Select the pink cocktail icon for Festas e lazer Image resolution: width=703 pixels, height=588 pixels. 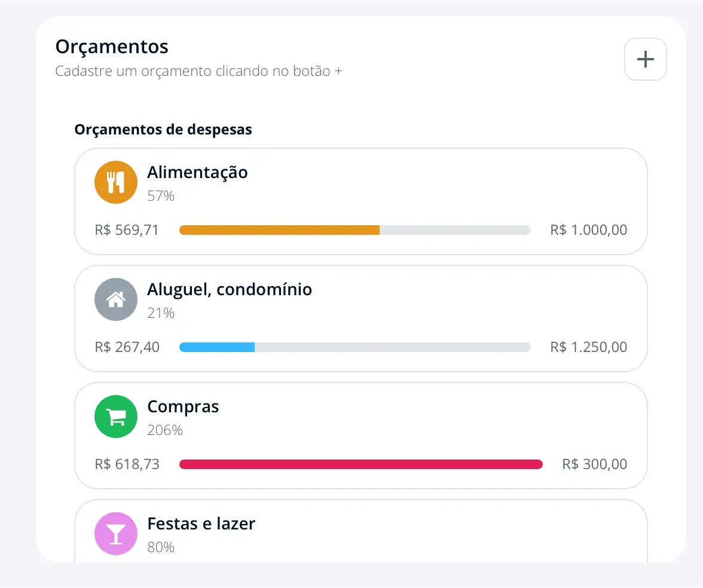click(115, 533)
